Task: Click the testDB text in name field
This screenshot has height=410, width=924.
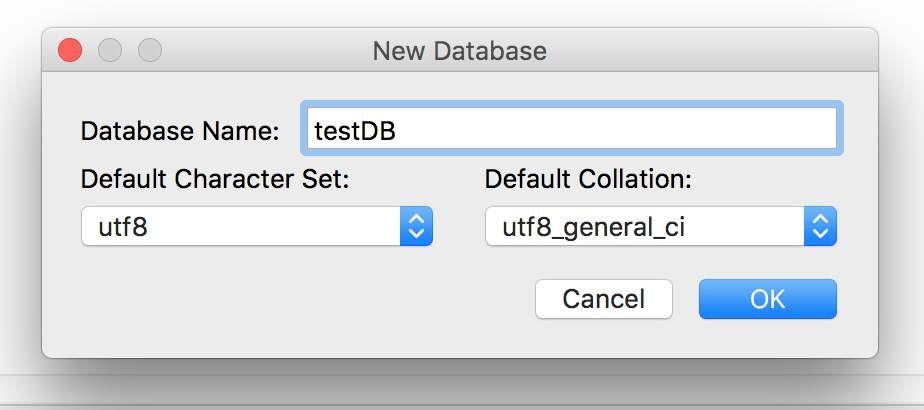Action: (x=356, y=130)
